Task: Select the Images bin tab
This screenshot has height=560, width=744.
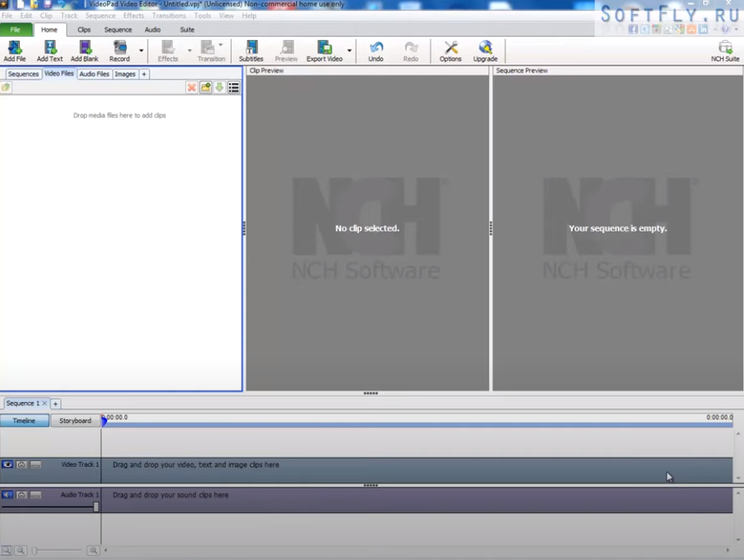Action: [x=125, y=74]
